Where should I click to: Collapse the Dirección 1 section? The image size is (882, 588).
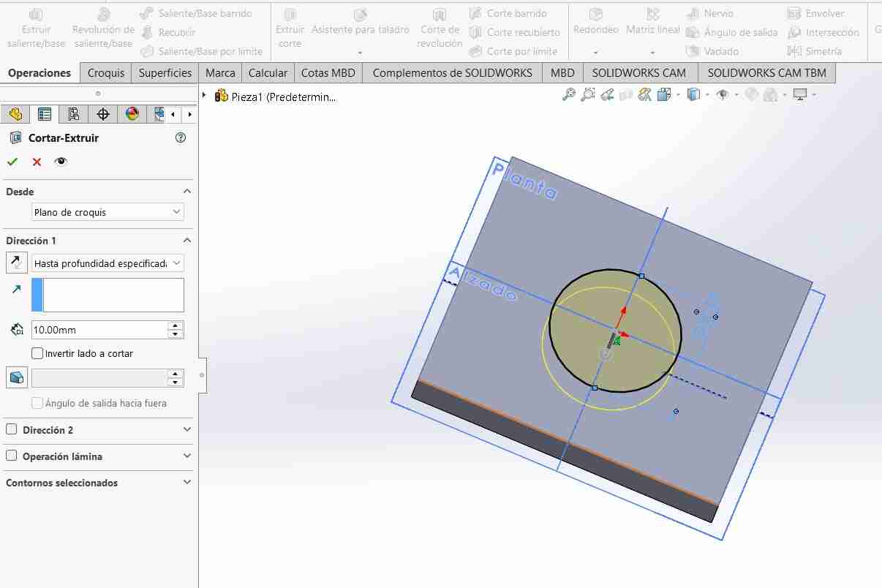click(187, 241)
